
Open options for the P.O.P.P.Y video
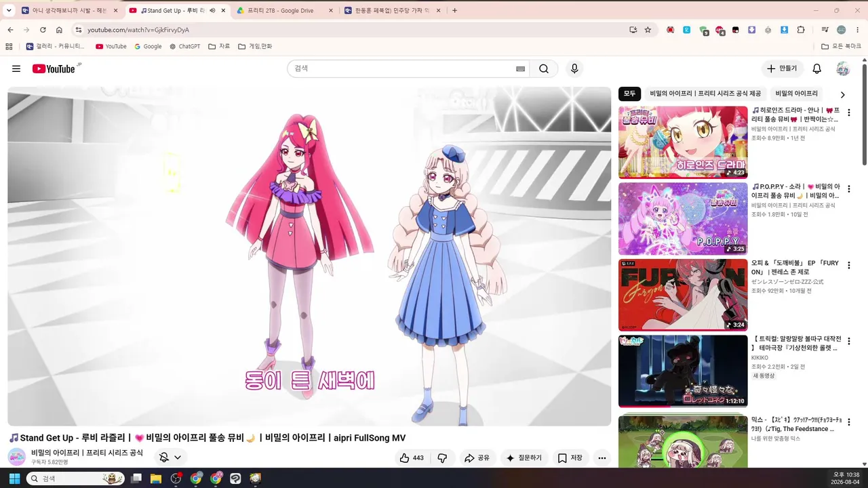[x=848, y=189]
